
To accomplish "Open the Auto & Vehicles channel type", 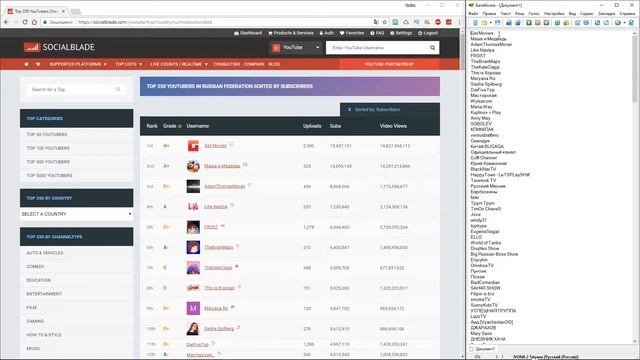I will click(45, 253).
